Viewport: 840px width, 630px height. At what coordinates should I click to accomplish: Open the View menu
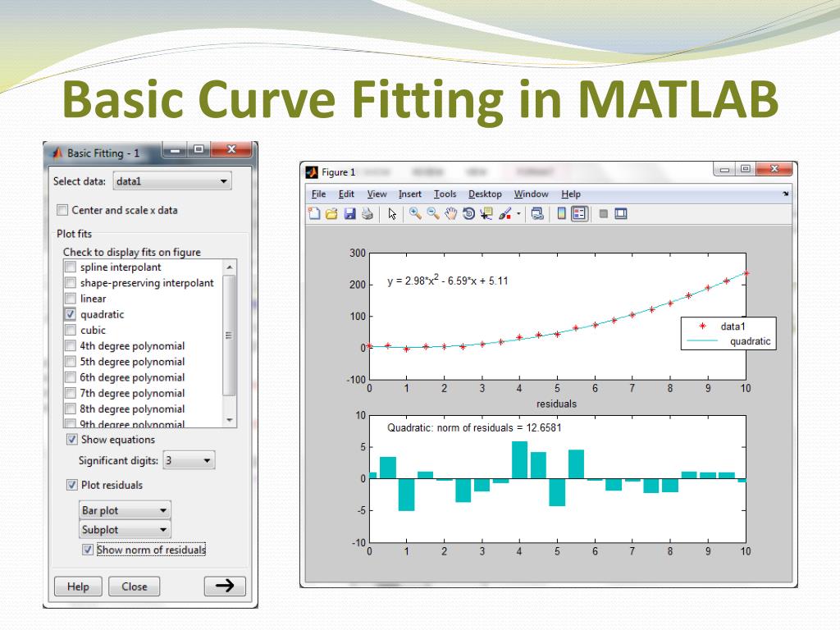pos(377,194)
